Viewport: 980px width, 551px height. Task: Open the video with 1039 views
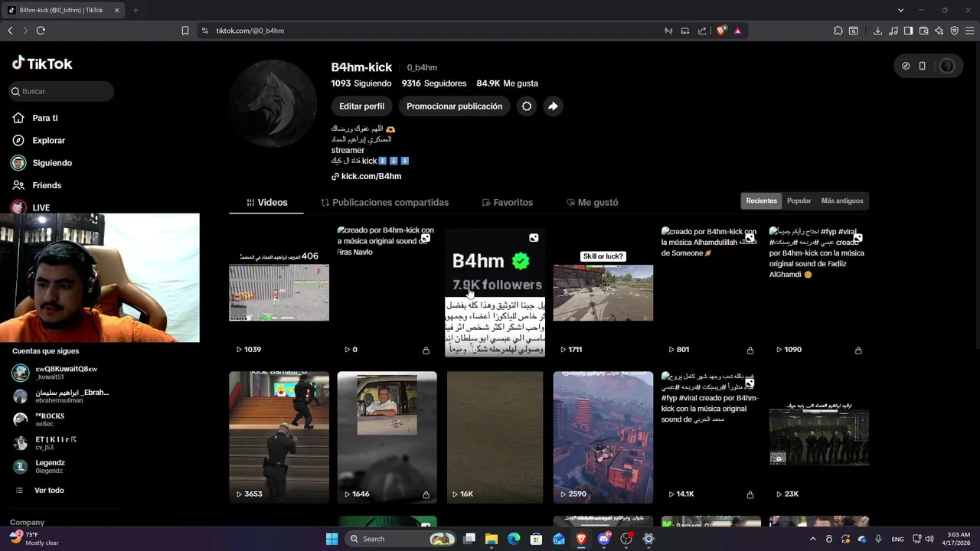click(x=279, y=292)
